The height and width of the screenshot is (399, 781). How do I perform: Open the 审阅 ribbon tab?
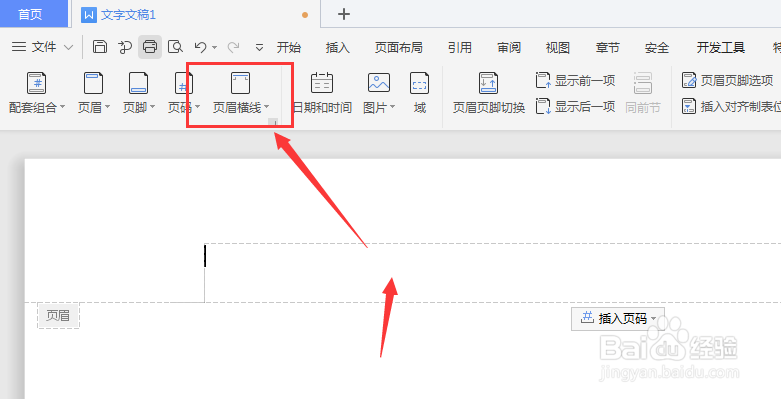(x=509, y=47)
